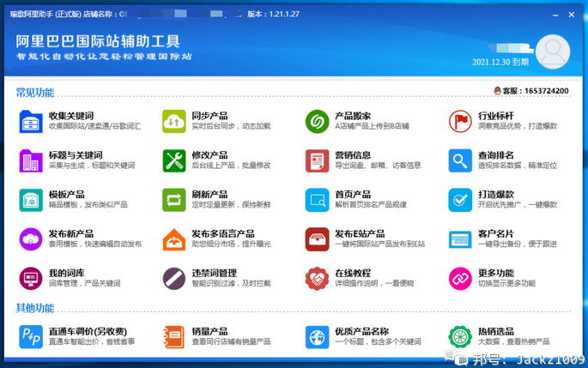Open the 首页产品 blue screen icon
Image resolution: width=588 pixels, height=368 pixels.
click(318, 200)
